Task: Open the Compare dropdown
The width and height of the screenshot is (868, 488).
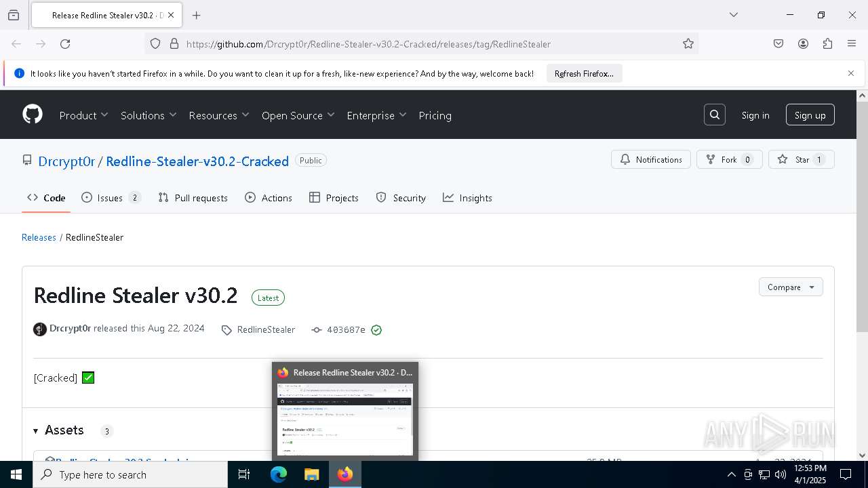Action: coord(791,287)
